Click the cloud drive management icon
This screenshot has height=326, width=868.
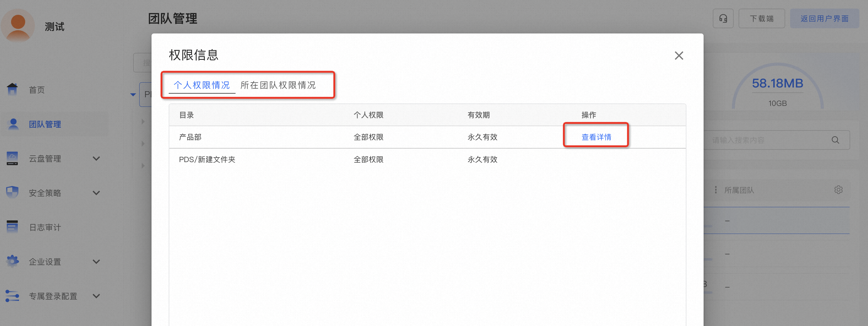coord(13,158)
